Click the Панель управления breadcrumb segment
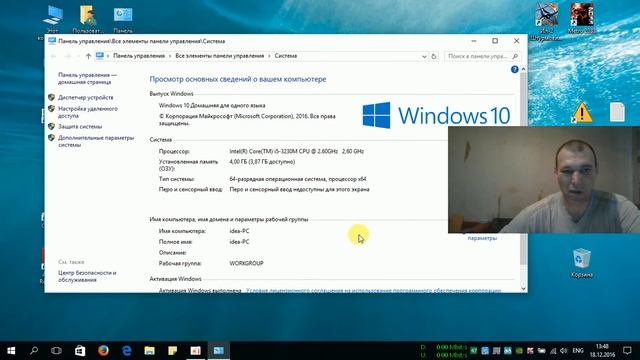 click(x=139, y=56)
